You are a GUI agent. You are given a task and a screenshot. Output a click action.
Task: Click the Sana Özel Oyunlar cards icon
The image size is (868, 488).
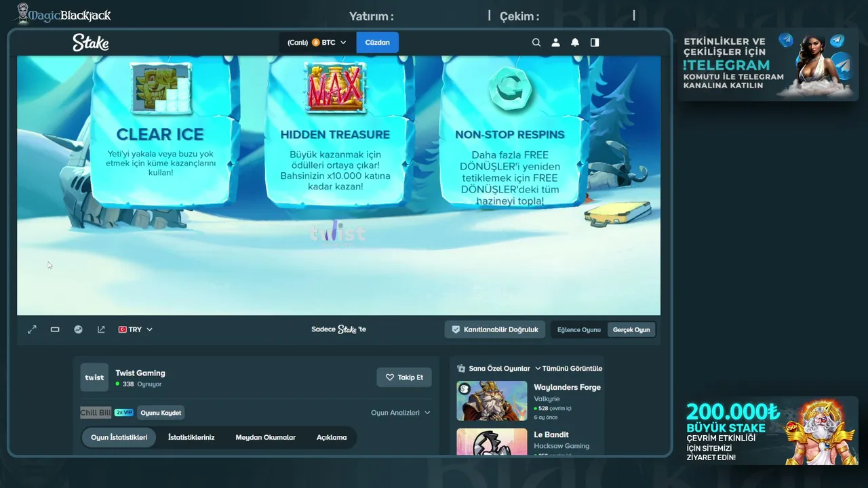pyautogui.click(x=462, y=369)
